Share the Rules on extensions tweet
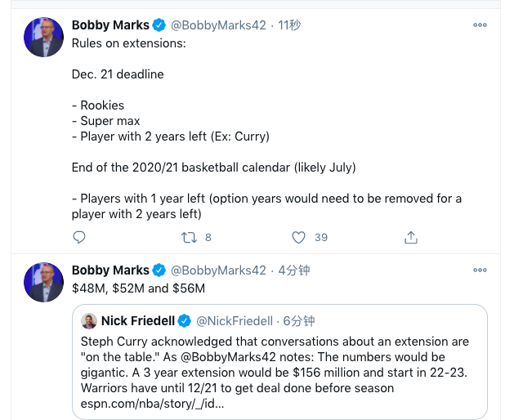Screen dimensions: 505x420 411,238
